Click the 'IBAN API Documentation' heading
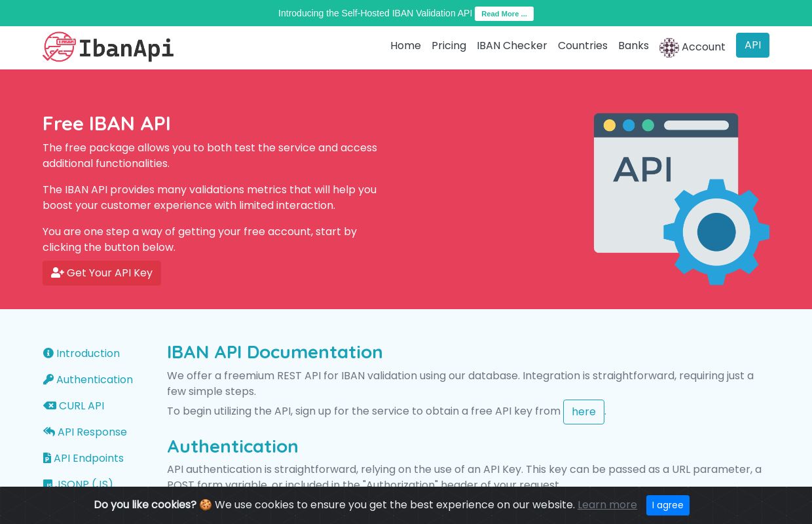812x524 pixels. point(275,352)
